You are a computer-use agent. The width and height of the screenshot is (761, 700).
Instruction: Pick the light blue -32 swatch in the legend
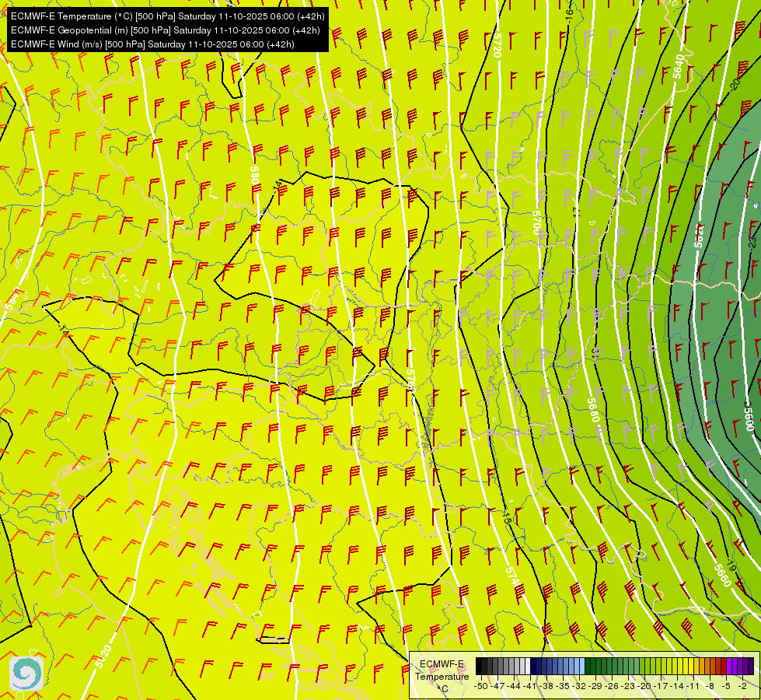click(582, 666)
